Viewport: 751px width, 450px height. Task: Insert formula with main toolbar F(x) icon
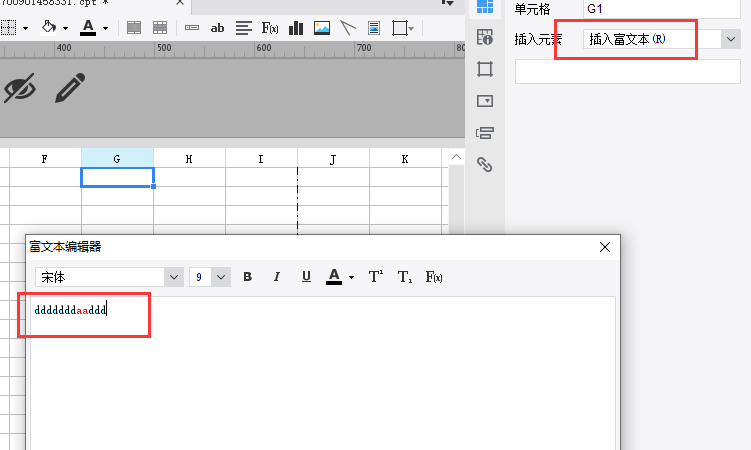click(270, 28)
